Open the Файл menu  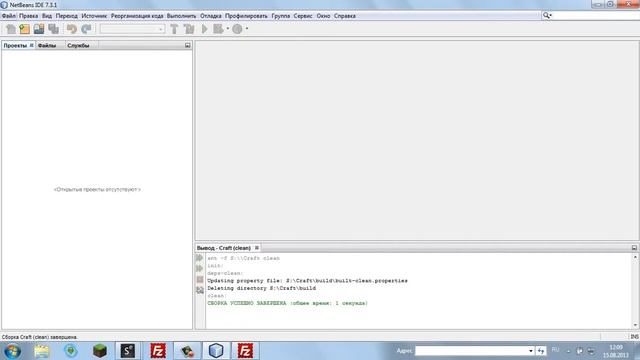pos(9,16)
